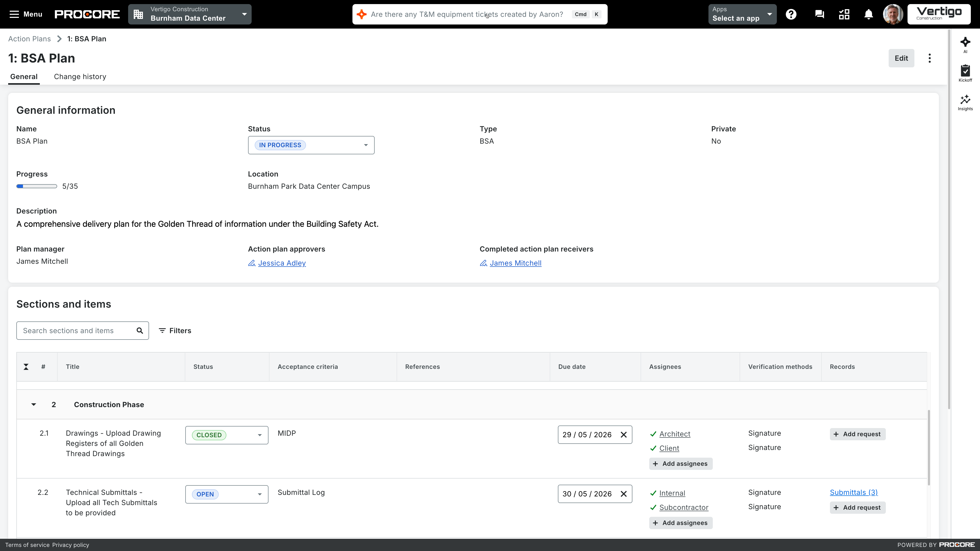The height and width of the screenshot is (551, 980).
Task: Click the Terms of service link
Action: coord(27,545)
